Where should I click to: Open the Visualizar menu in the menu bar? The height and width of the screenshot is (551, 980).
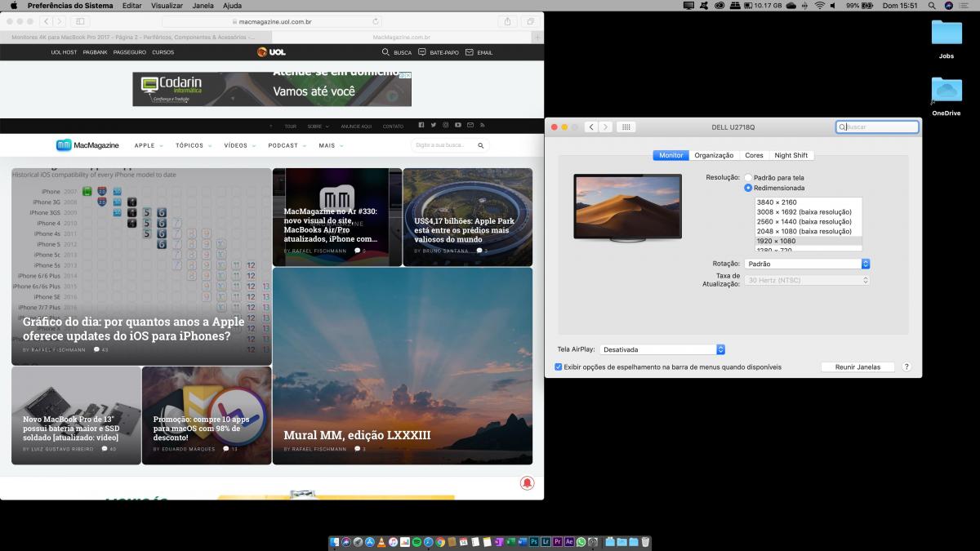167,5
